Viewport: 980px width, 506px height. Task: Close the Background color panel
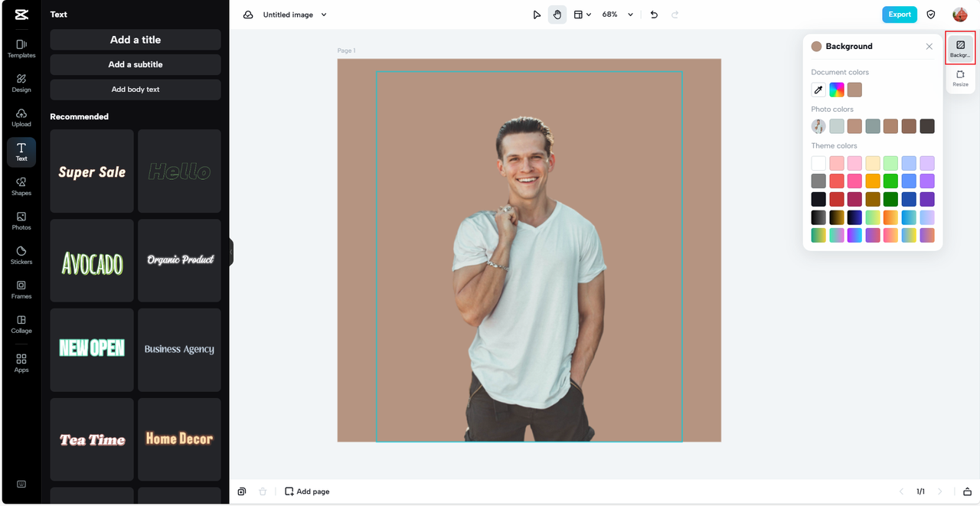pyautogui.click(x=929, y=47)
